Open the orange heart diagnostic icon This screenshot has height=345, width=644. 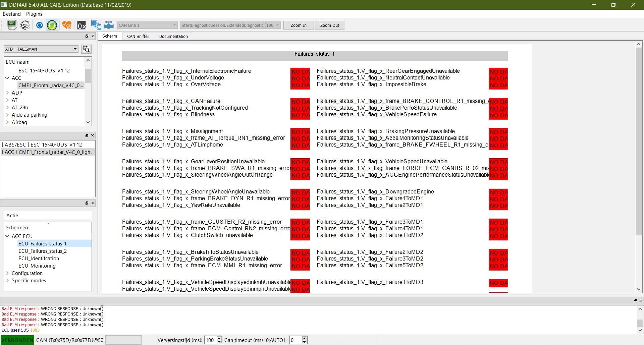(x=67, y=25)
